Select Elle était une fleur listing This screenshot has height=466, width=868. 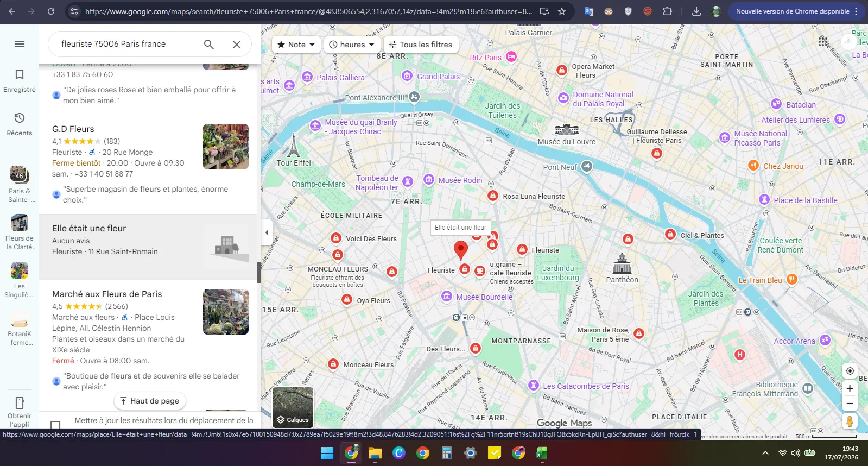tap(148, 247)
